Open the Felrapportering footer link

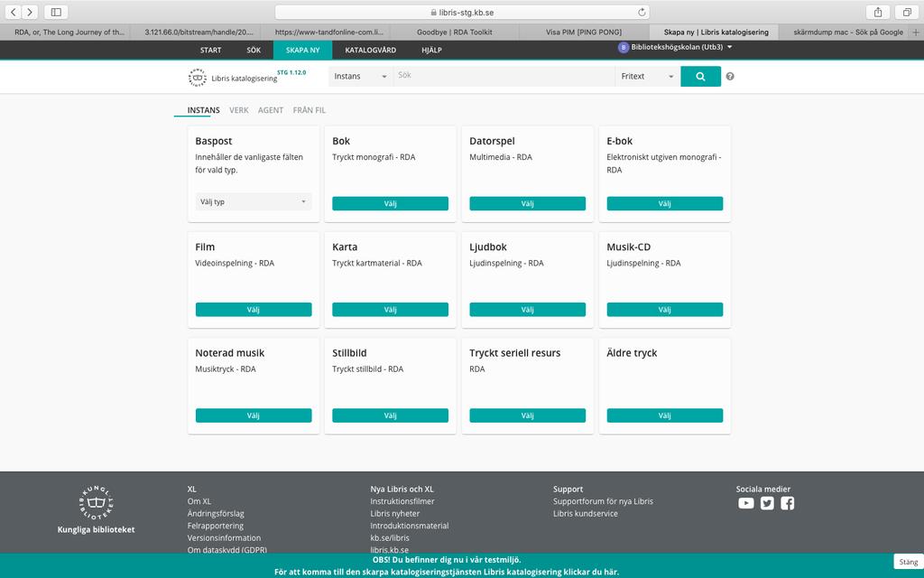pyautogui.click(x=216, y=526)
